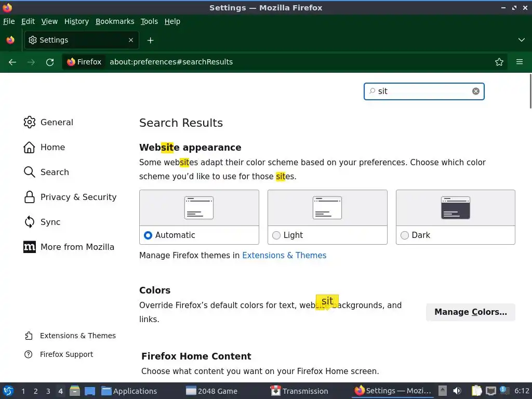The height and width of the screenshot is (399, 532).
Task: Click the Website appearance heading
Action: click(190, 148)
